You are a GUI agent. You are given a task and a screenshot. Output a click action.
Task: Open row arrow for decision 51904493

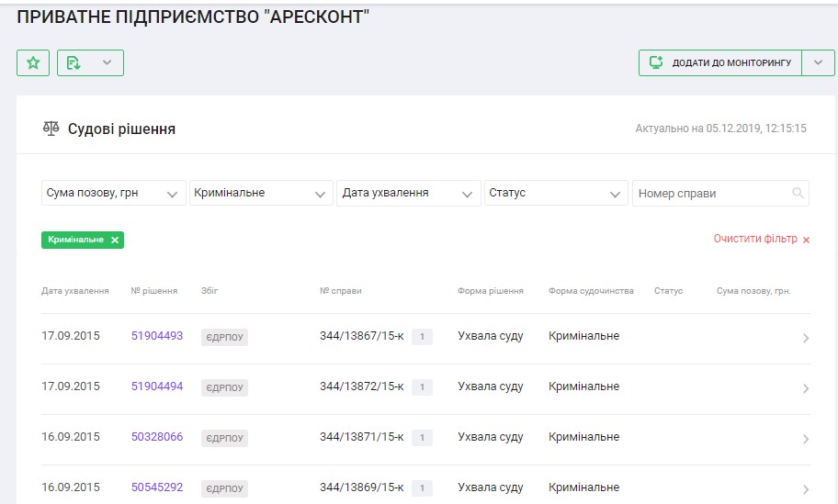coord(805,338)
